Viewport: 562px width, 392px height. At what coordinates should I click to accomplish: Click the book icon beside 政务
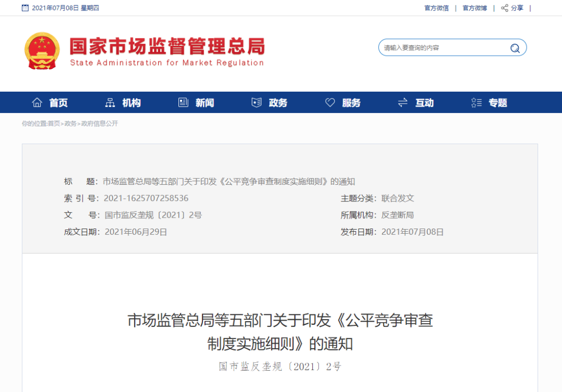256,103
